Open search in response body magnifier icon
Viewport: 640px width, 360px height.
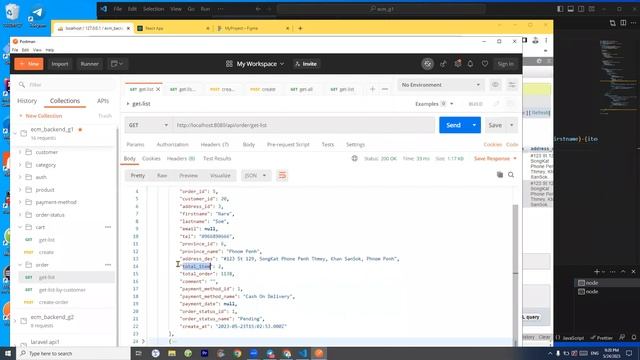click(511, 175)
